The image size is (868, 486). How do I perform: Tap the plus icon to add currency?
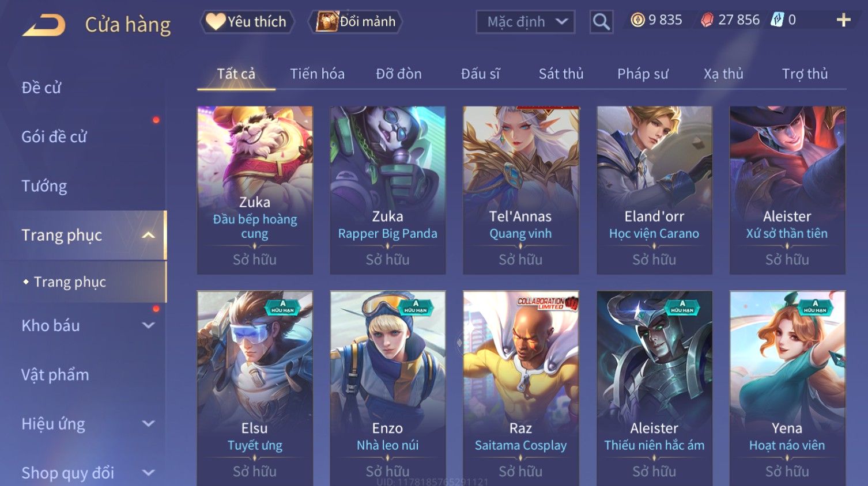(843, 20)
